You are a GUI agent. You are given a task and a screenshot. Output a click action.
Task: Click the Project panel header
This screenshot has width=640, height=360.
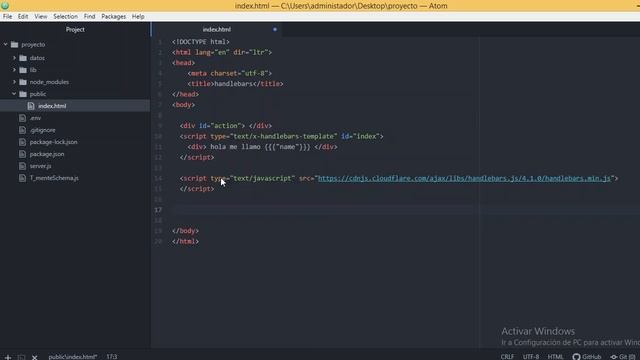click(75, 29)
